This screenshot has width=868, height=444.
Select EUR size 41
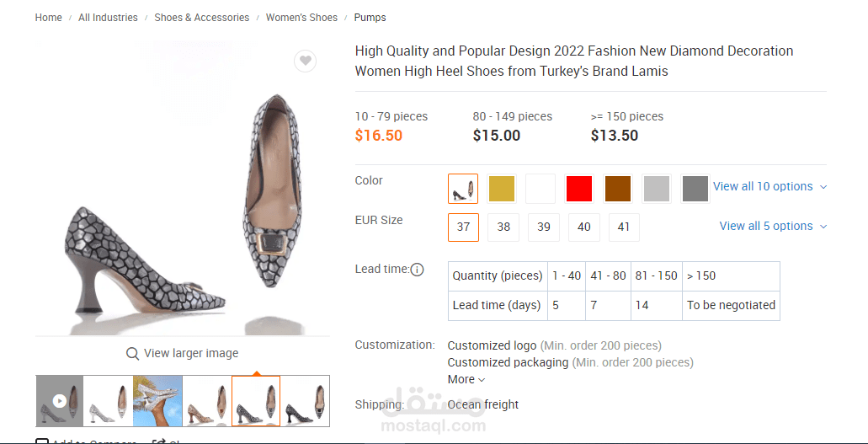coord(624,227)
